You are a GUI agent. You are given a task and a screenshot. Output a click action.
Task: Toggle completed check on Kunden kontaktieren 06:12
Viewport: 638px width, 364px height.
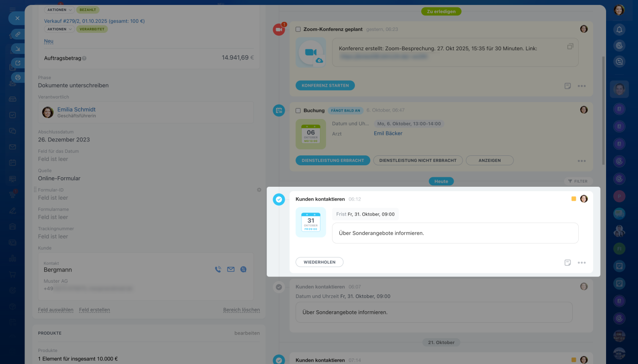(x=279, y=199)
